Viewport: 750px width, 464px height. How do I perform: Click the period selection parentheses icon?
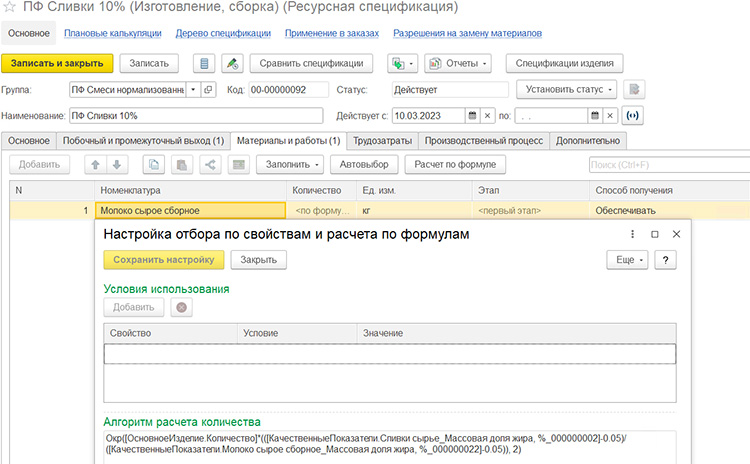point(632,116)
